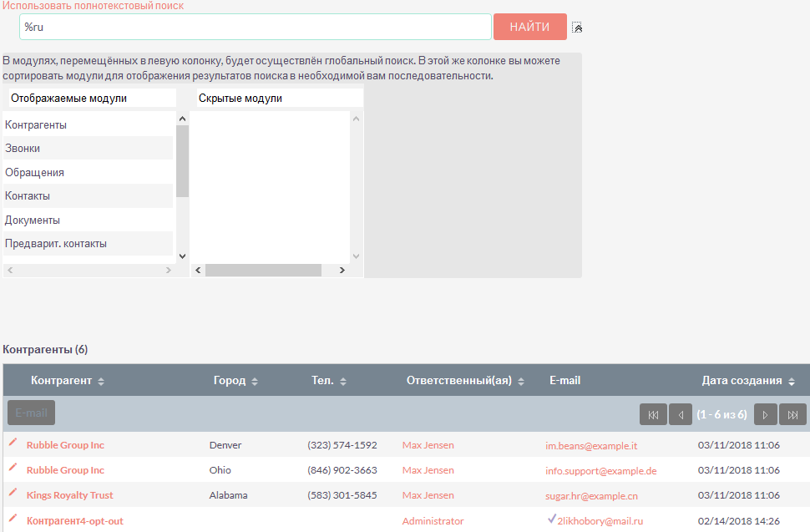
Task: Click the im.beans@example.it email link
Action: click(591, 446)
